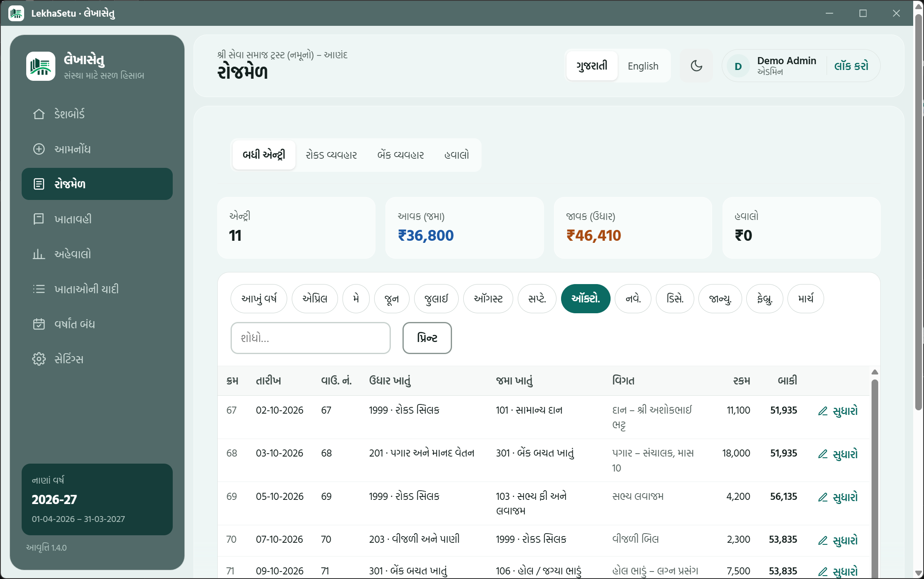The width and height of the screenshot is (924, 579).
Task: Select the હવાલો tab
Action: [457, 155]
